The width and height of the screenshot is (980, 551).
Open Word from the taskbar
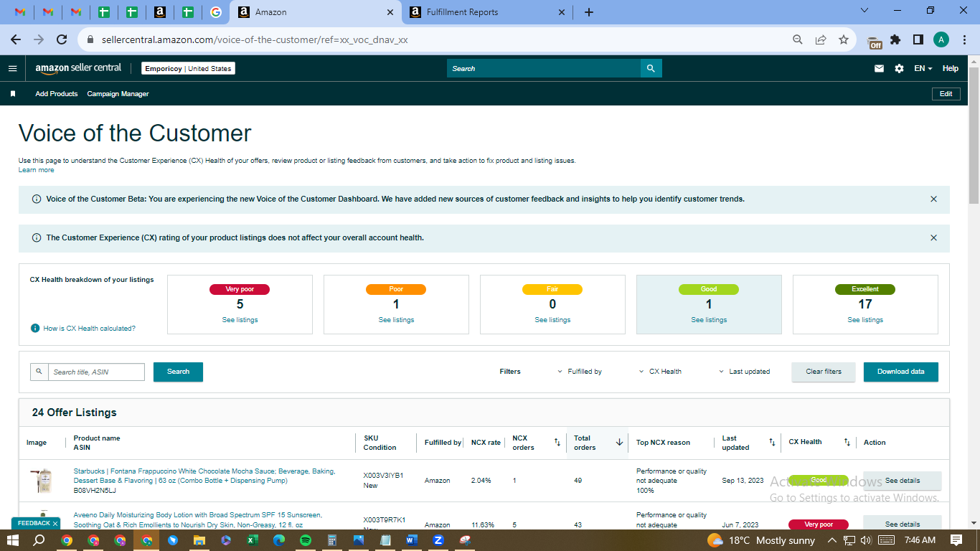(x=411, y=540)
